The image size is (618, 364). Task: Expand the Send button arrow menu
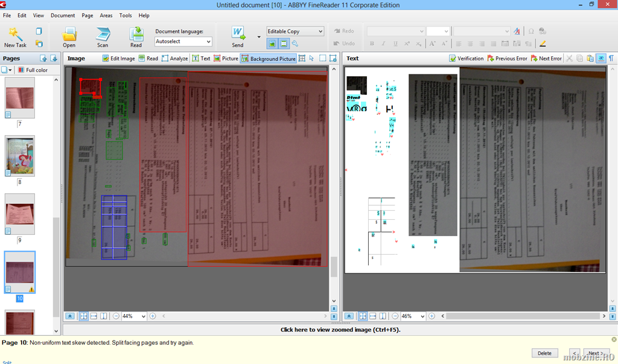pos(259,37)
